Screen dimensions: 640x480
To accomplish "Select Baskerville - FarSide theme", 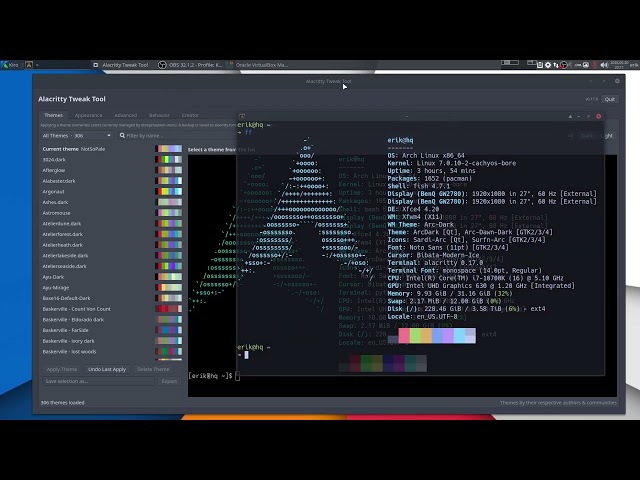I will [65, 330].
